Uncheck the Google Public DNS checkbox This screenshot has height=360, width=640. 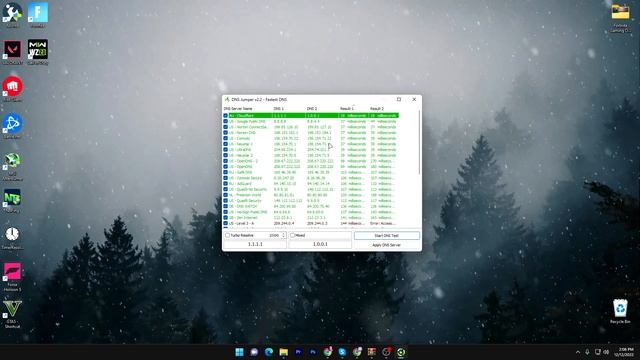[225, 121]
